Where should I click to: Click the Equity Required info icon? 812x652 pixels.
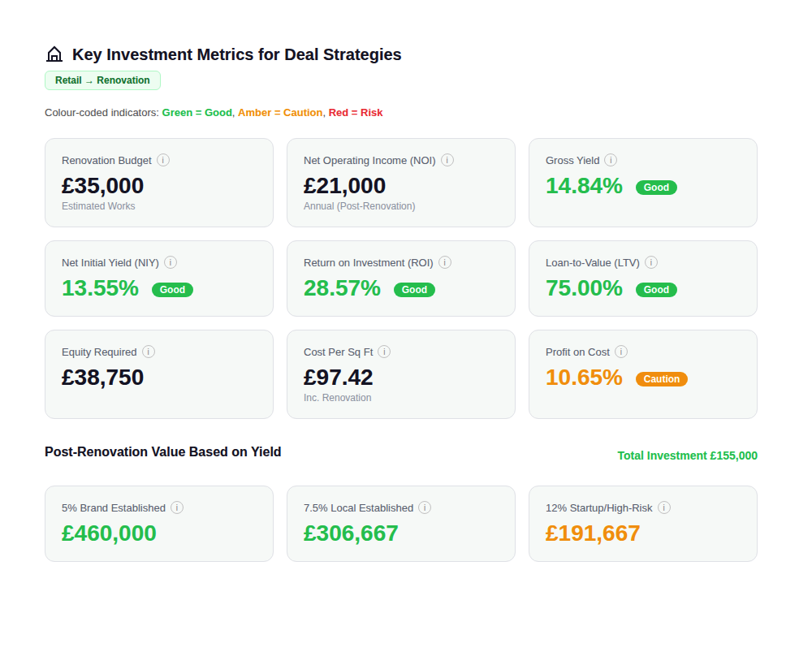pos(149,352)
